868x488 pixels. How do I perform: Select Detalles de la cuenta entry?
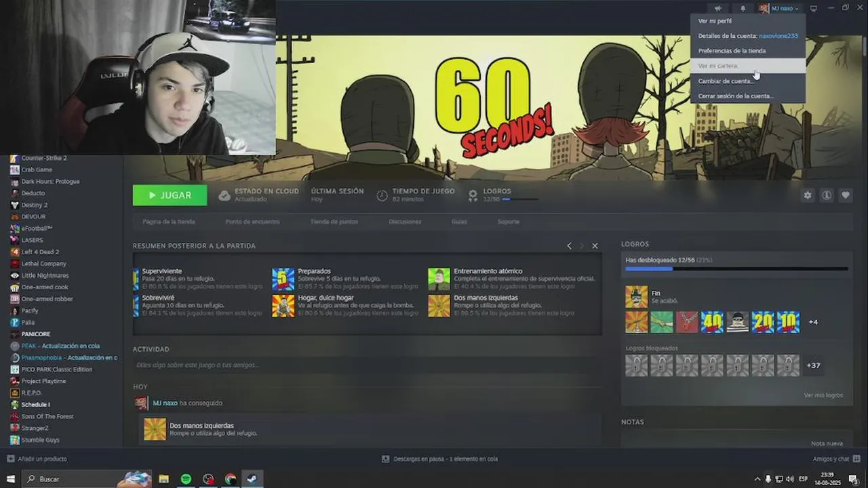tap(747, 36)
